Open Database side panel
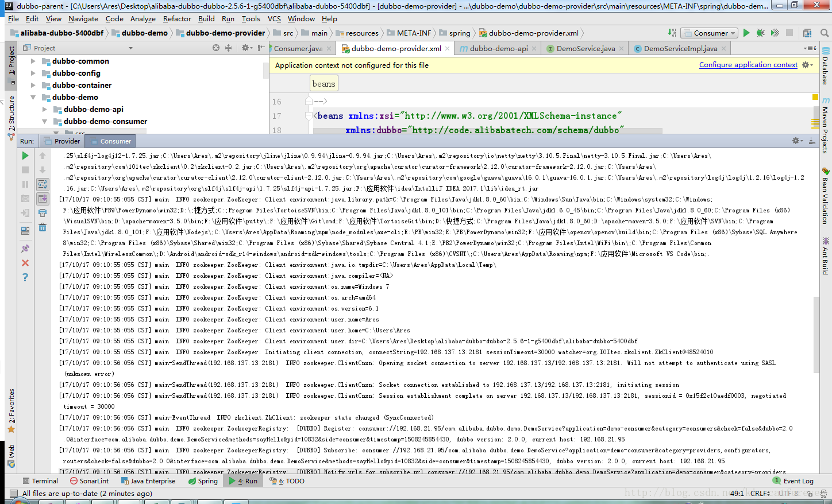Image resolution: width=832 pixels, height=504 pixels. (826, 67)
